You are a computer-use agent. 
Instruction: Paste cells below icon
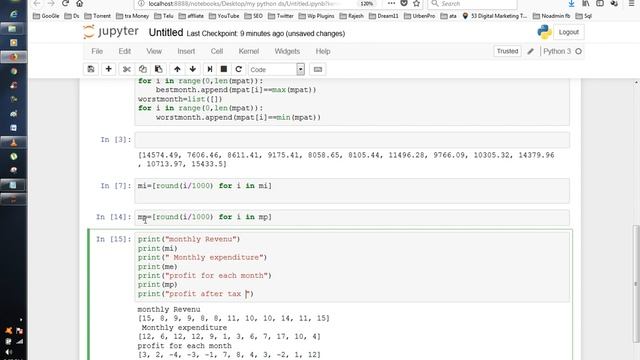pyautogui.click(x=158, y=69)
